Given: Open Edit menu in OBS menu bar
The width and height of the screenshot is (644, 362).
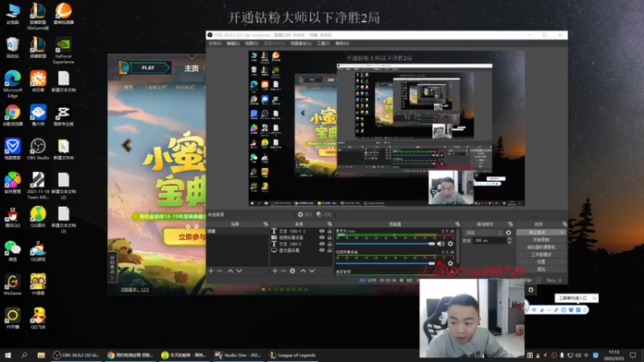Looking at the screenshot, I should point(233,43).
